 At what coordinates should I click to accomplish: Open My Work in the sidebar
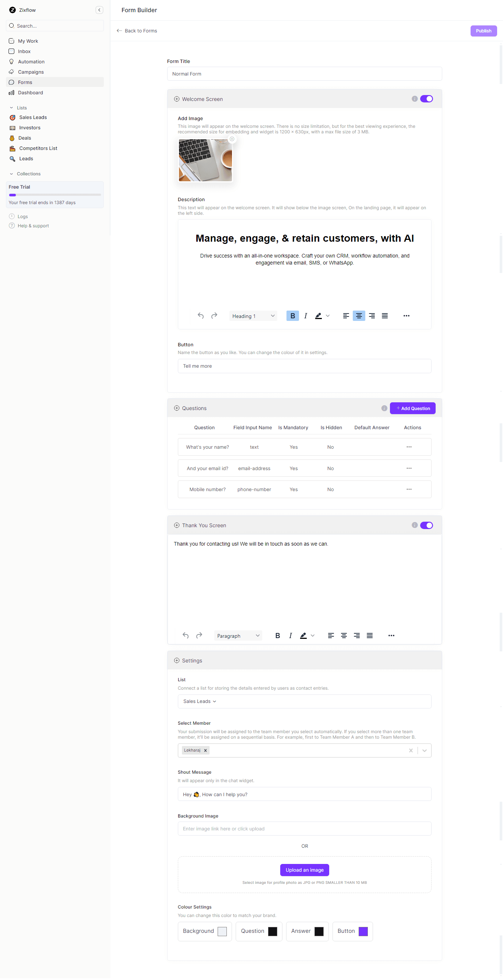point(55,41)
